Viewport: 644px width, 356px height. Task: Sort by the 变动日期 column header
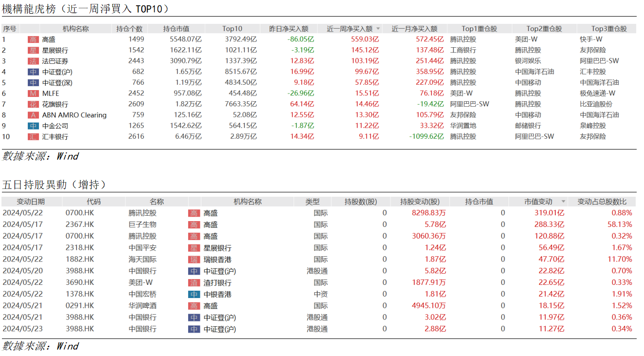[31, 202]
